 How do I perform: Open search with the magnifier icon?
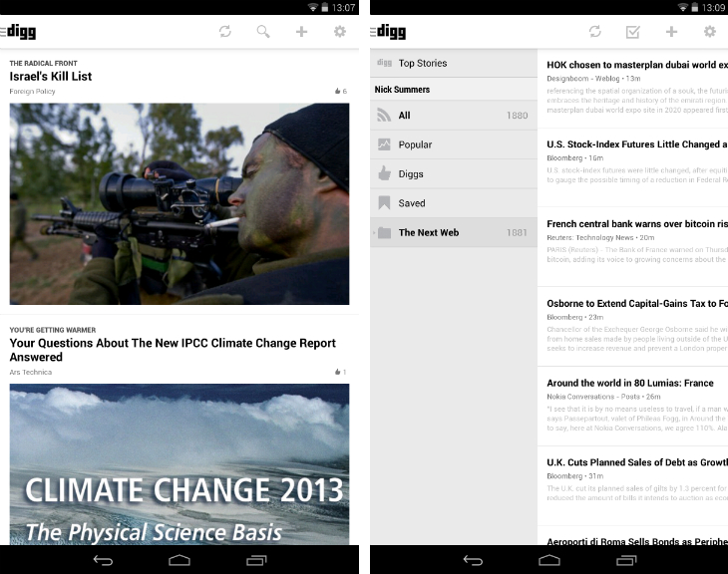point(263,32)
